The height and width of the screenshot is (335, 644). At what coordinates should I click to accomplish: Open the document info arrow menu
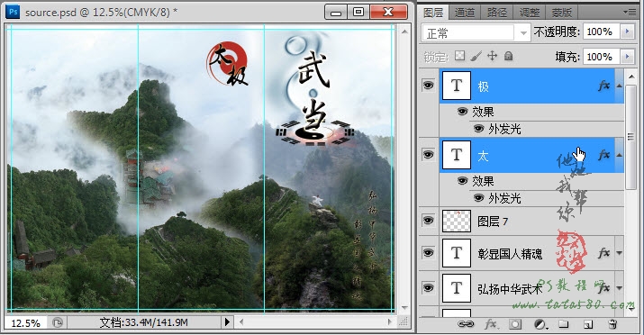pyautogui.click(x=227, y=322)
